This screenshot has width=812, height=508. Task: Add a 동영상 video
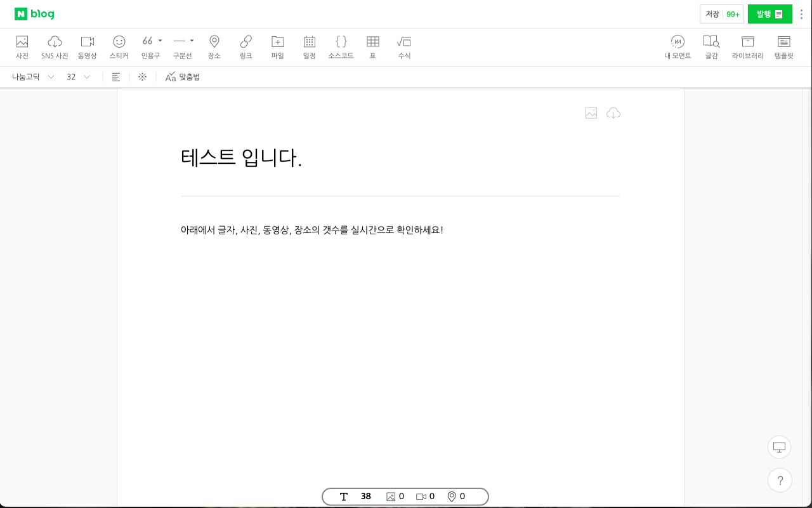[88, 47]
